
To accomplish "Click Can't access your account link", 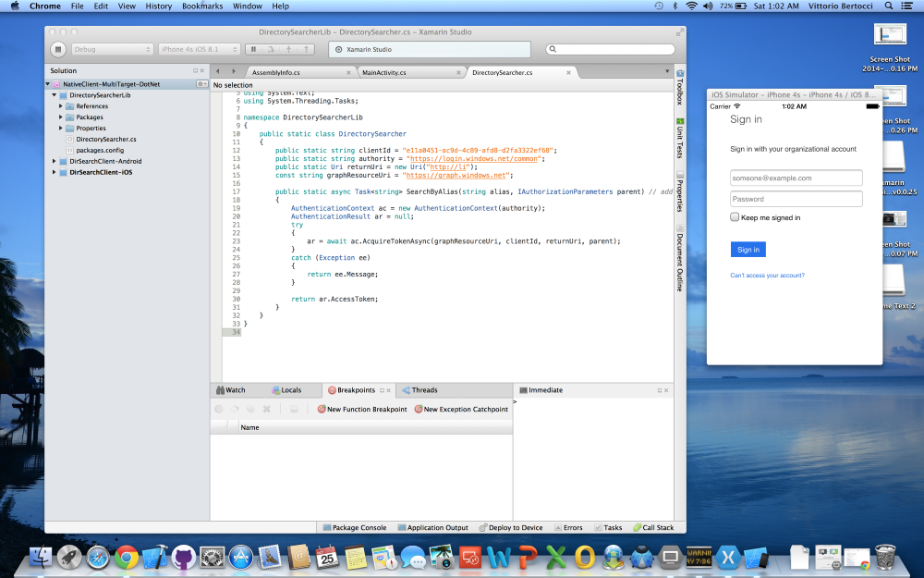I will tap(767, 276).
